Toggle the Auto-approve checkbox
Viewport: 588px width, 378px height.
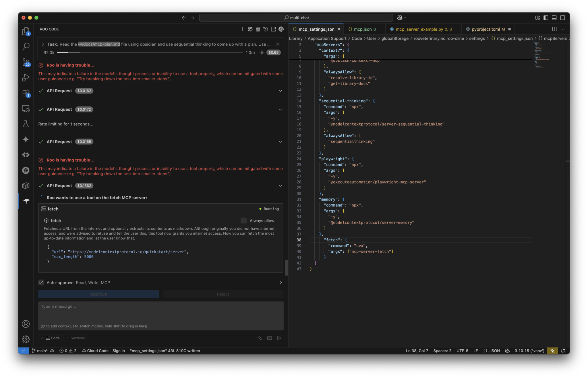[x=41, y=282]
